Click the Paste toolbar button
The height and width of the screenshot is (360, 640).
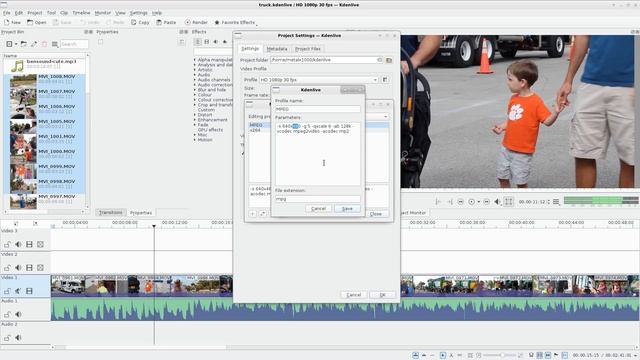166,22
